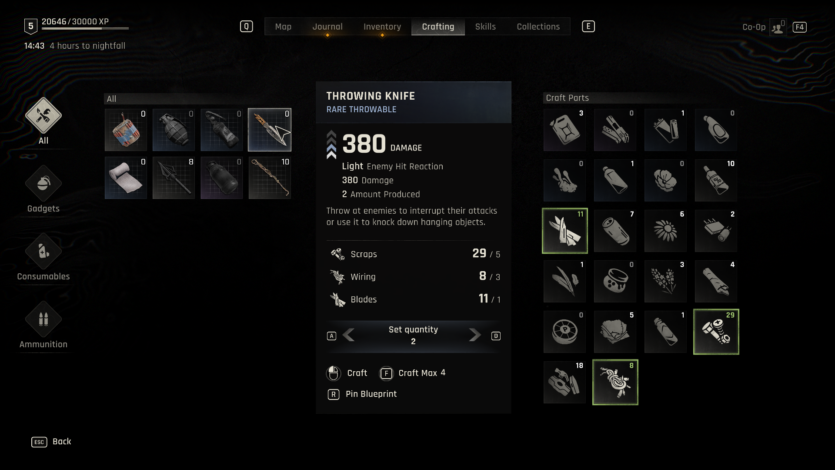
Task: Open the Ammunition category
Action: coord(43,319)
